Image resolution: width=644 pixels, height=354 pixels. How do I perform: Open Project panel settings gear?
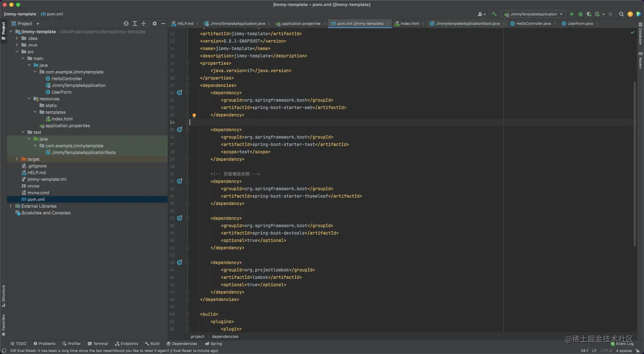[x=155, y=24]
